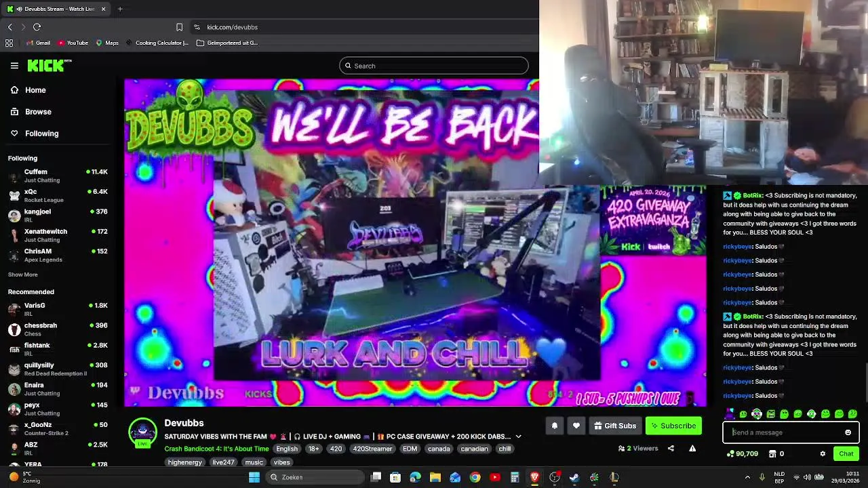Viewport: 868px width, 488px height.
Task: Open the Maps bookmark
Action: tap(107, 43)
